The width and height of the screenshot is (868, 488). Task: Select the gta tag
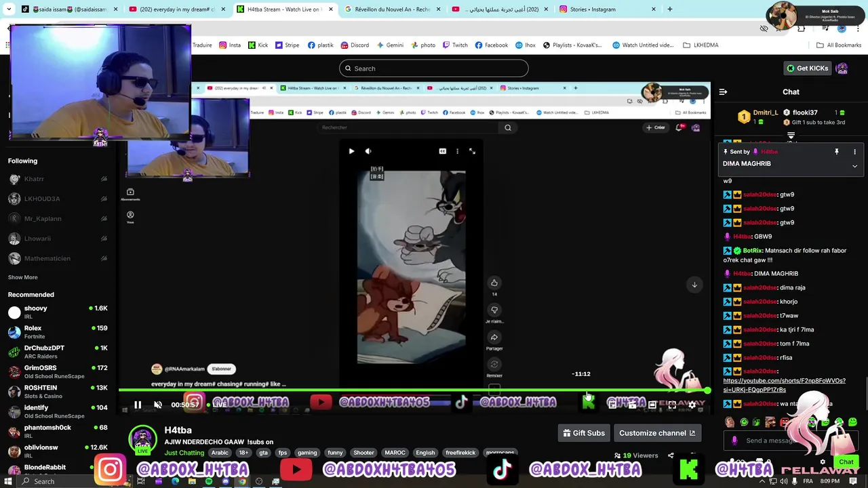point(263,453)
